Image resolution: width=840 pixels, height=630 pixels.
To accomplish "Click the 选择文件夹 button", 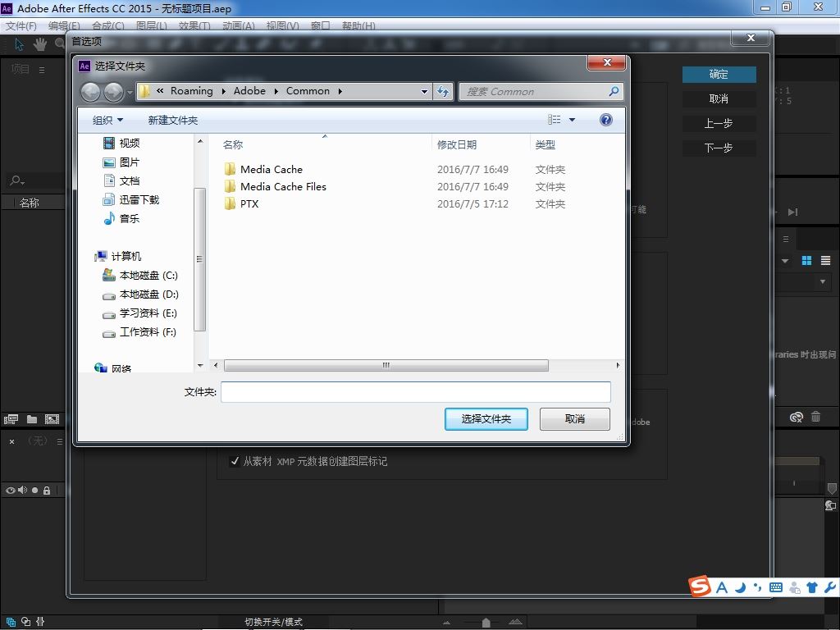I will [486, 419].
